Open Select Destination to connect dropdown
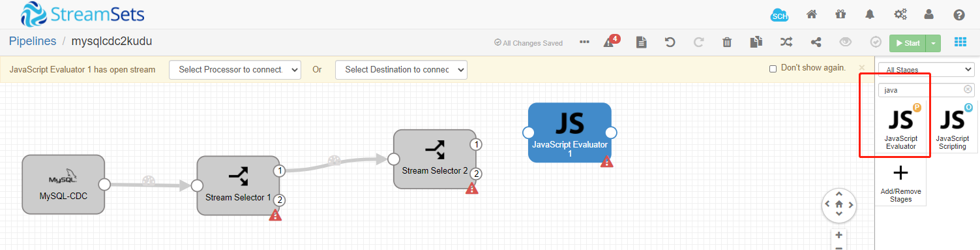 pyautogui.click(x=401, y=70)
